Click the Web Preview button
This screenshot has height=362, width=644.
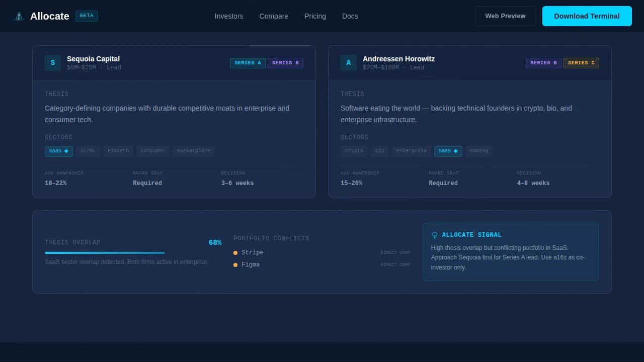[505, 16]
